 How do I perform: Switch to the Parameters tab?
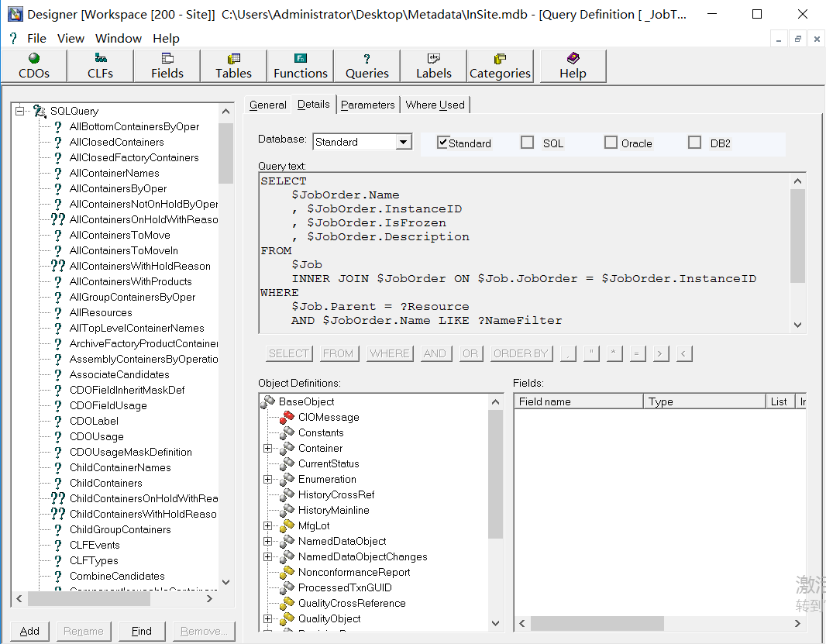(367, 105)
